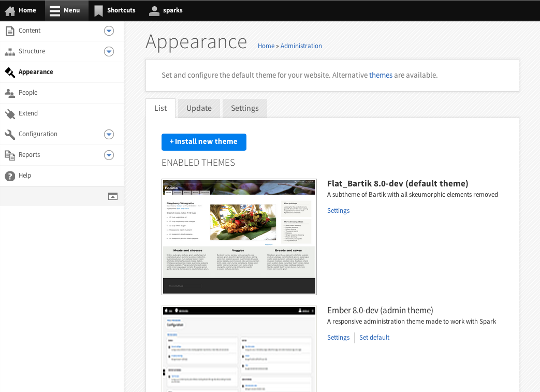
Task: Expand the Reports submenu arrow
Action: pos(109,155)
